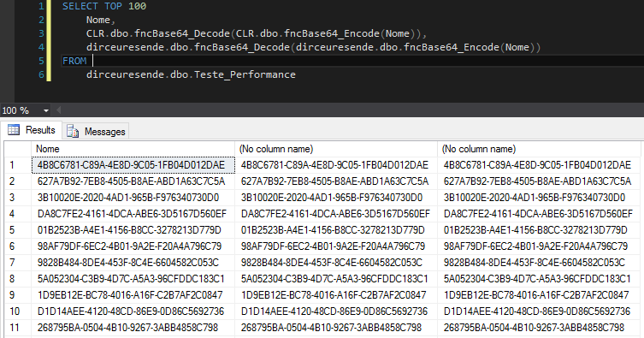
Task: Open the Results tab grid icon
Action: pyautogui.click(x=14, y=130)
